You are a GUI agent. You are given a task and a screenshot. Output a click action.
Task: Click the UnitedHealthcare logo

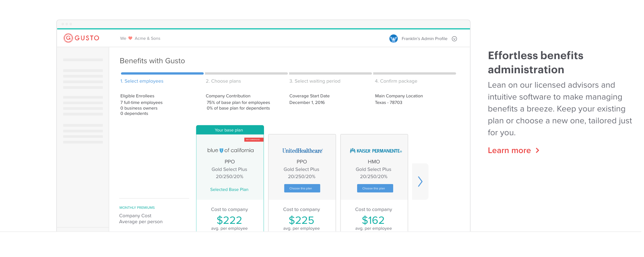pos(303,151)
